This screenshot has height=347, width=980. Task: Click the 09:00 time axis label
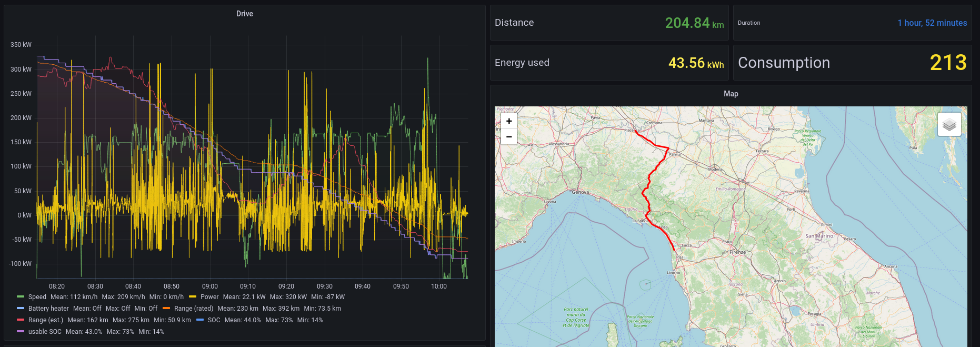(x=210, y=286)
